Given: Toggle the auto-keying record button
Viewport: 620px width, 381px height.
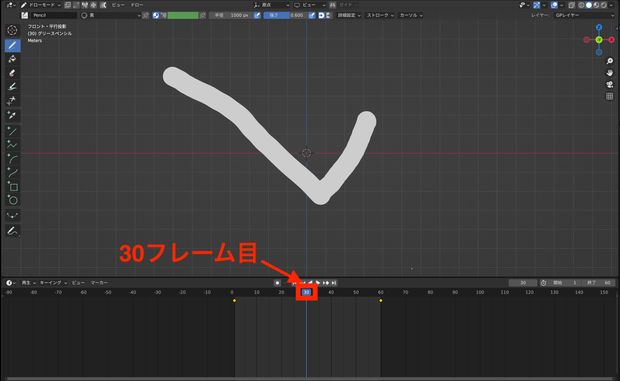Looking at the screenshot, I should (277, 283).
